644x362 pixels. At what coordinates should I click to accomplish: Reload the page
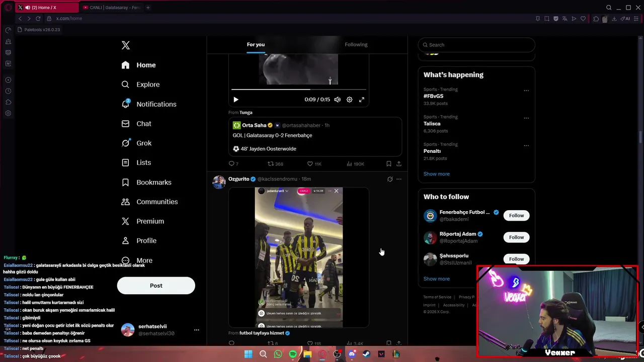tap(38, 19)
